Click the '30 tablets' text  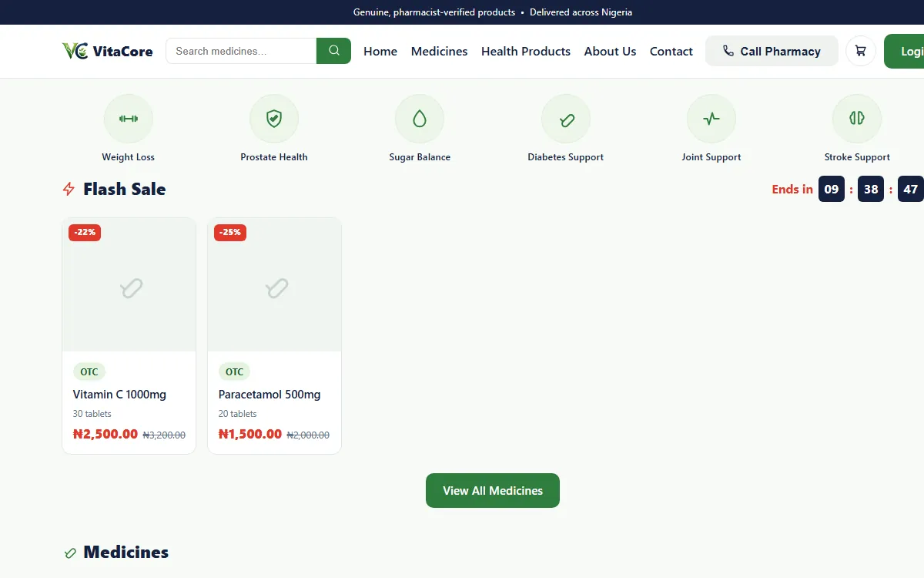click(x=92, y=414)
